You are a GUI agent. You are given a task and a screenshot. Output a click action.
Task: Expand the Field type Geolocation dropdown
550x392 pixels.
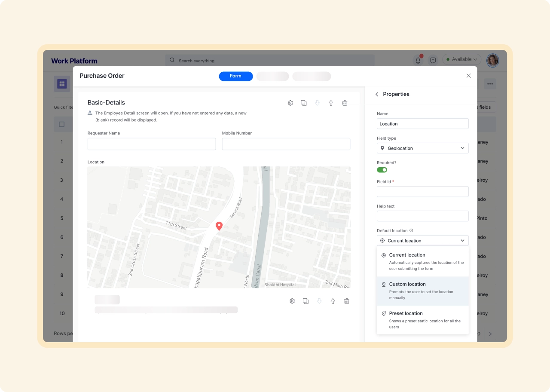pos(422,148)
